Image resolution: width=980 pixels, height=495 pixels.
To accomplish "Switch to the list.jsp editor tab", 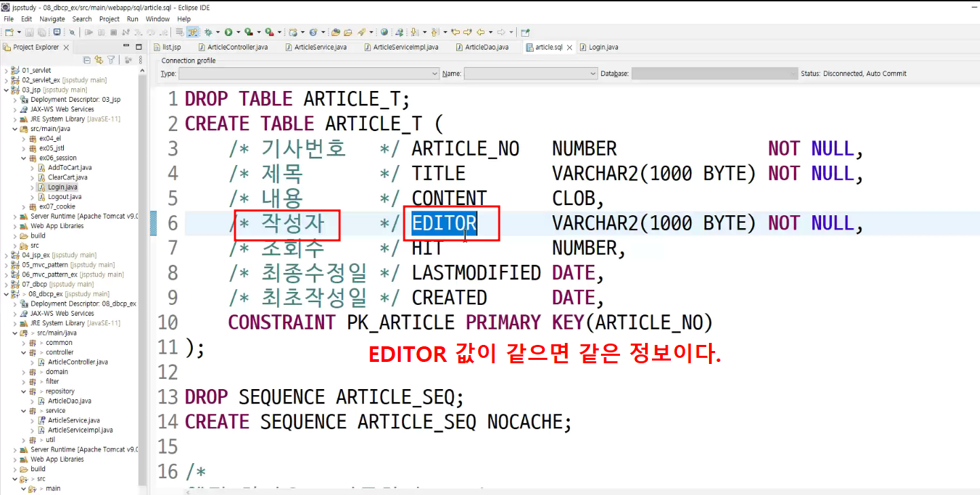I will [x=167, y=47].
